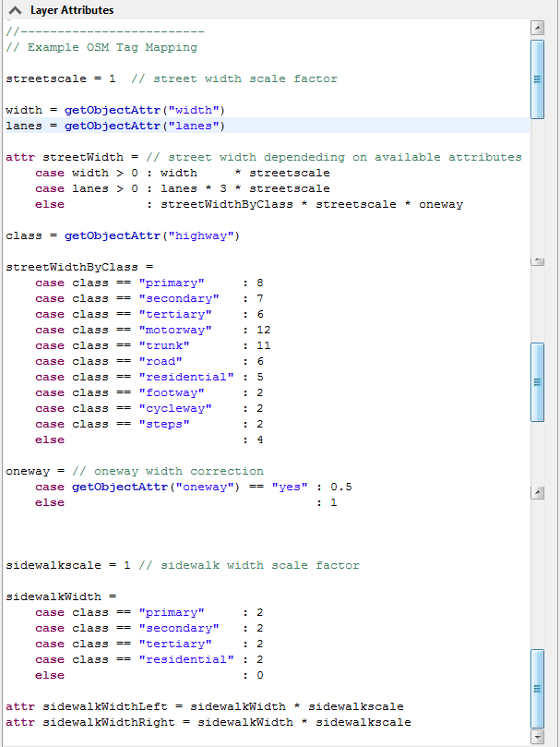Collapse the Layer Attributes panel chevron
The height and width of the screenshot is (747, 560).
tap(16, 10)
